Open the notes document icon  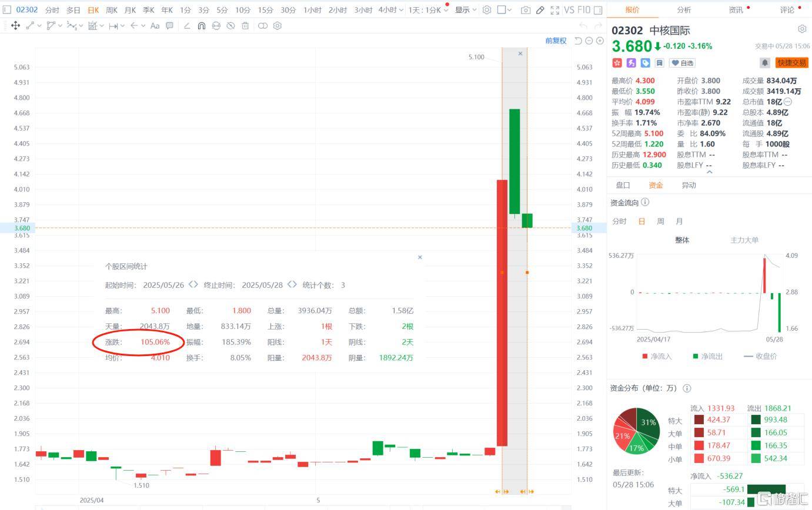click(659, 63)
